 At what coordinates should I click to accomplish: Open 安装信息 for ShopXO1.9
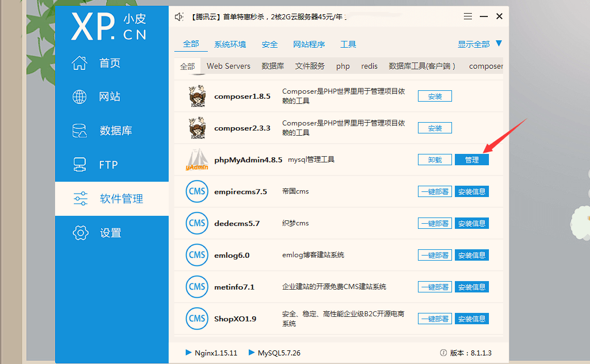(472, 319)
